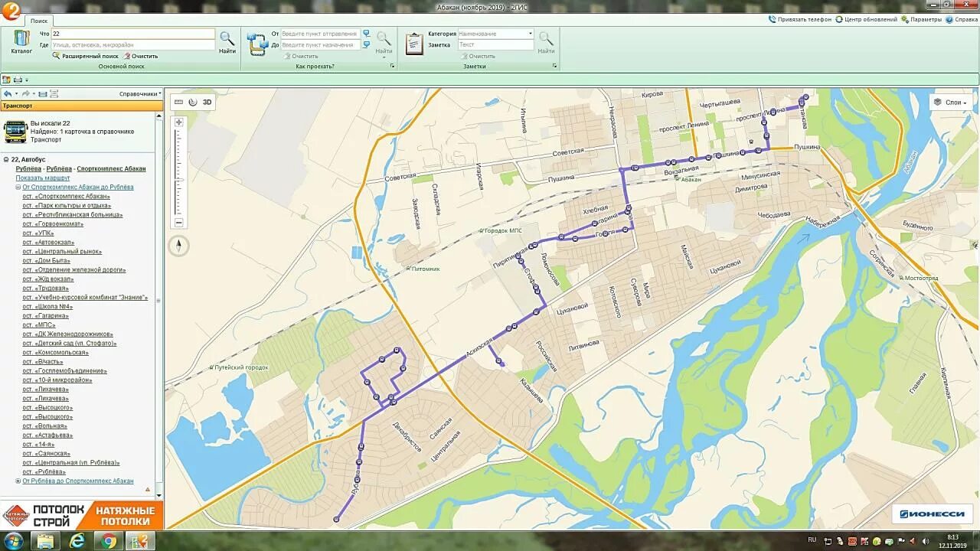Click the Найти magnifier in Основной поиск
The height and width of the screenshot is (551, 980).
tap(227, 42)
